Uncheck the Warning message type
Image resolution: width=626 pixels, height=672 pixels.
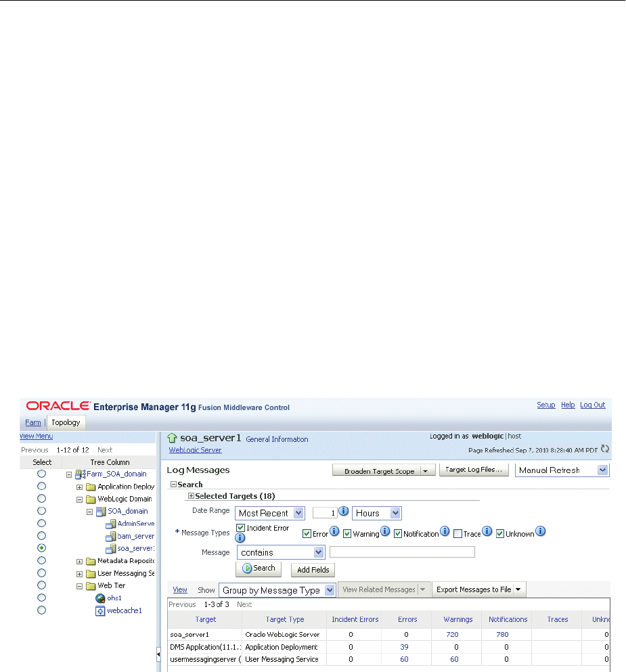(x=347, y=533)
